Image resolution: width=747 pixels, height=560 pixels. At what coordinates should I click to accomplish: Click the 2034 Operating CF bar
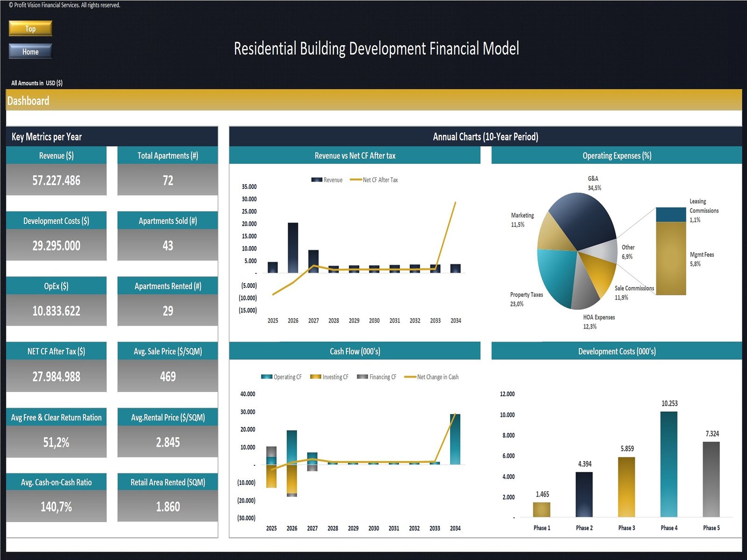(455, 439)
